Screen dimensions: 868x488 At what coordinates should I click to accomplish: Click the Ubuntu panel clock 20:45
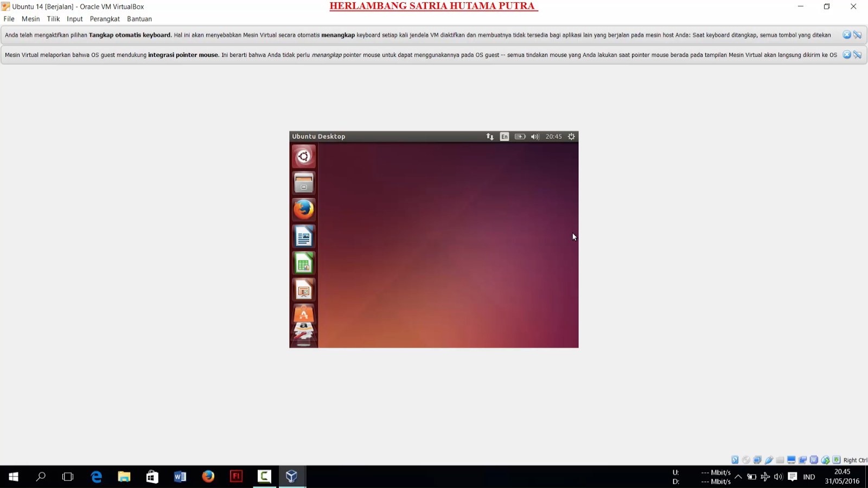coord(553,137)
